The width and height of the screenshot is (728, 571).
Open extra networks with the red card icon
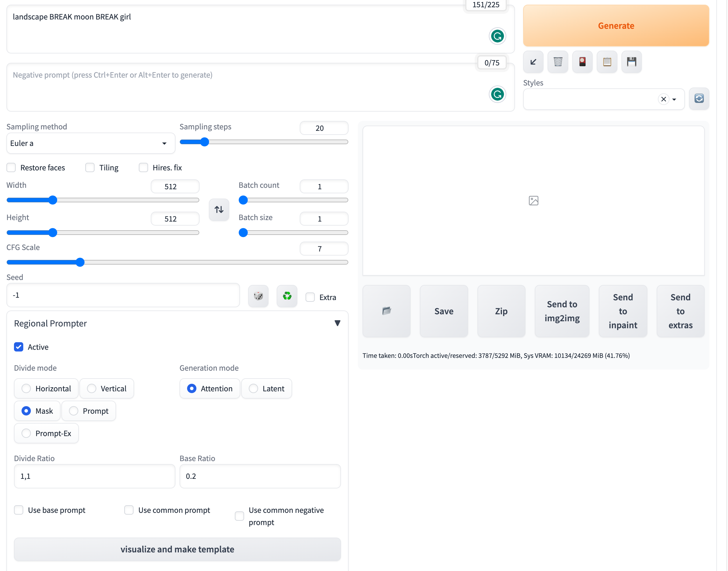(582, 62)
